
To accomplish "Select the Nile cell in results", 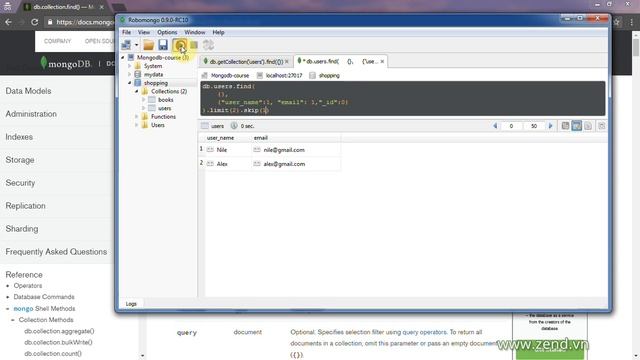I will pyautogui.click(x=227, y=150).
